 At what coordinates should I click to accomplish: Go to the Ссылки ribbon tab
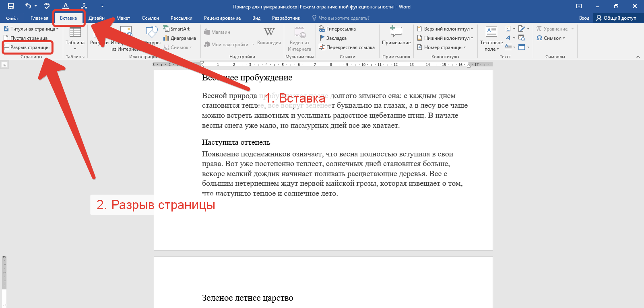(150, 18)
